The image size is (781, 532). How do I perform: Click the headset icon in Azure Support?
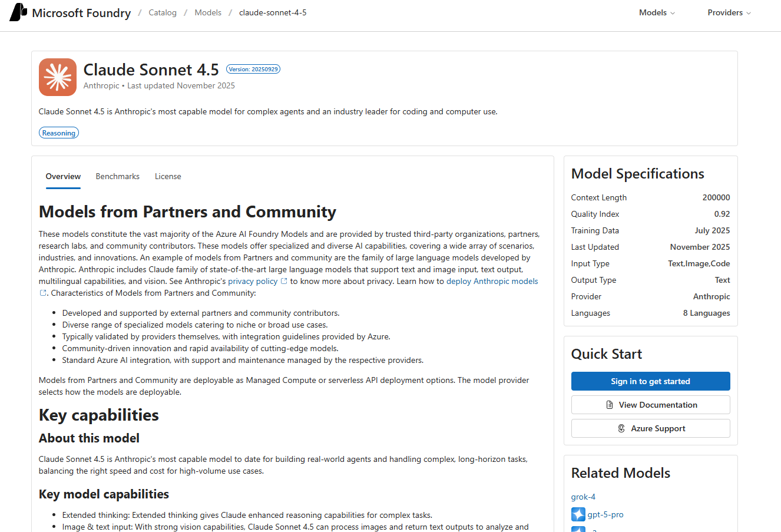[621, 428]
